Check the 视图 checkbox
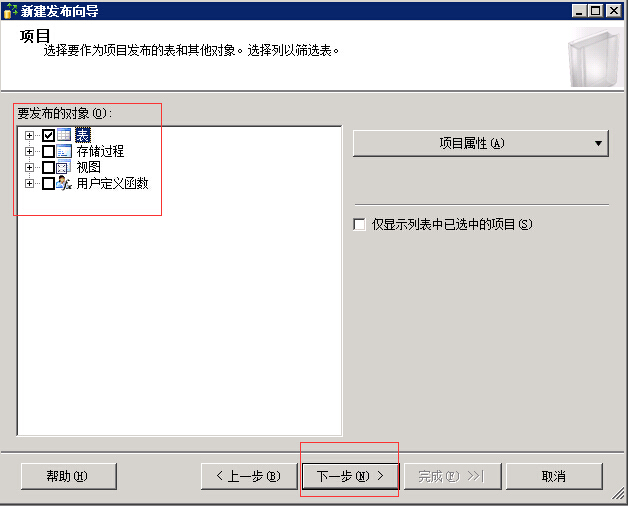The height and width of the screenshot is (506, 628). click(x=48, y=167)
